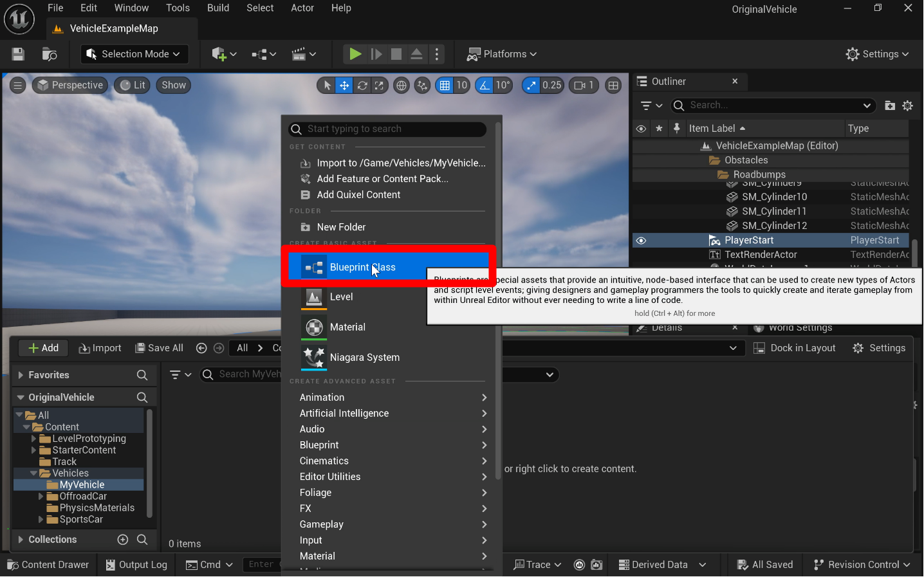
Task: Open the Platforms dropdown
Action: tap(502, 54)
